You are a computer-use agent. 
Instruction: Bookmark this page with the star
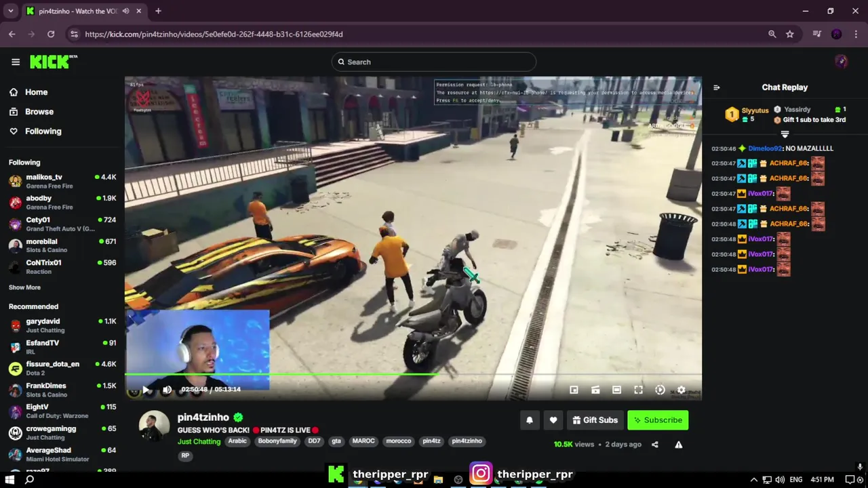tap(790, 34)
